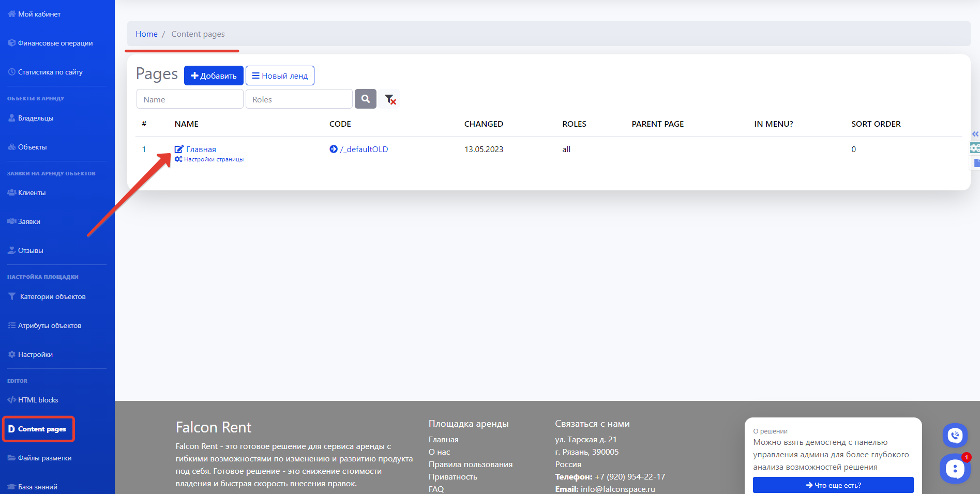Open Финансовые операции sidebar item
The image size is (980, 494).
coord(55,43)
